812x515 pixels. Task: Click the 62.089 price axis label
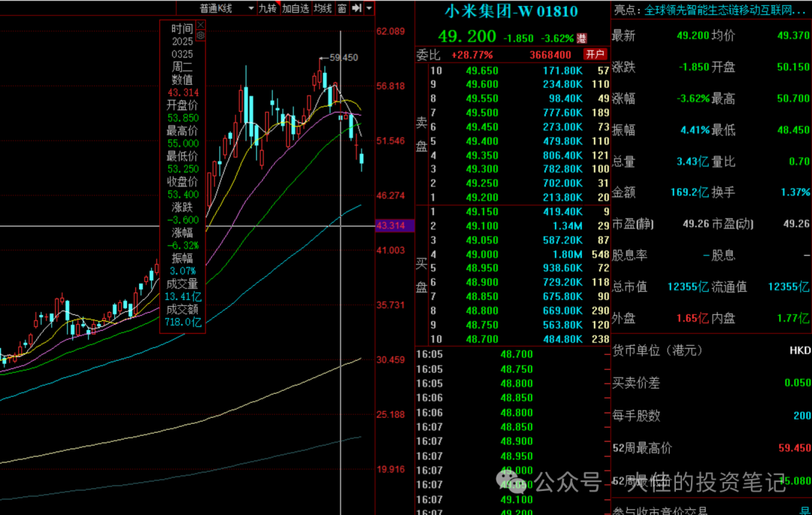390,32
